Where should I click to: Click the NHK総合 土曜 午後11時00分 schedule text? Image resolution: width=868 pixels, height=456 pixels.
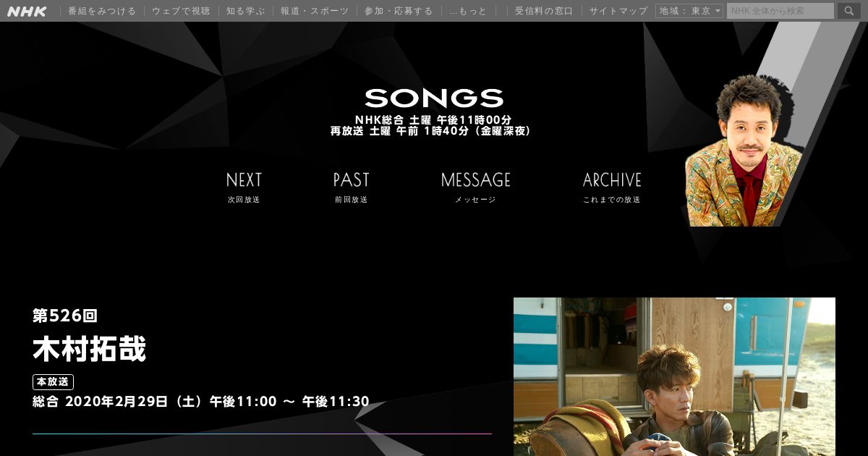click(x=434, y=119)
